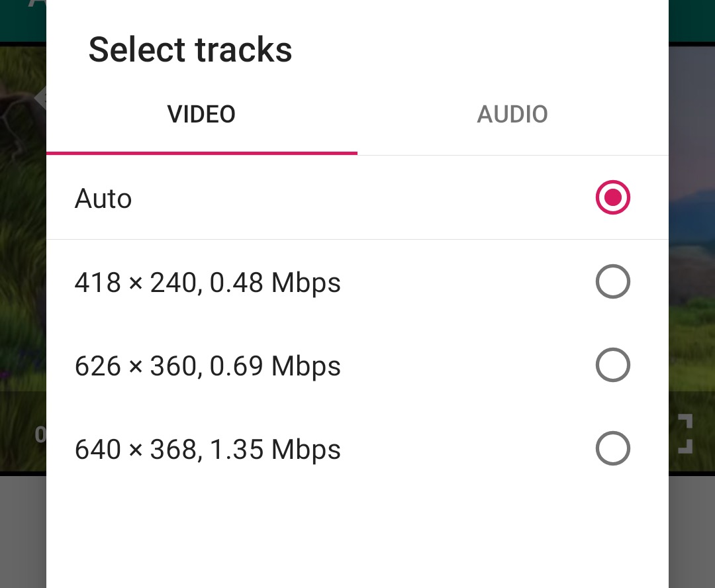Click the Auto label text
715x588 pixels.
(x=103, y=198)
